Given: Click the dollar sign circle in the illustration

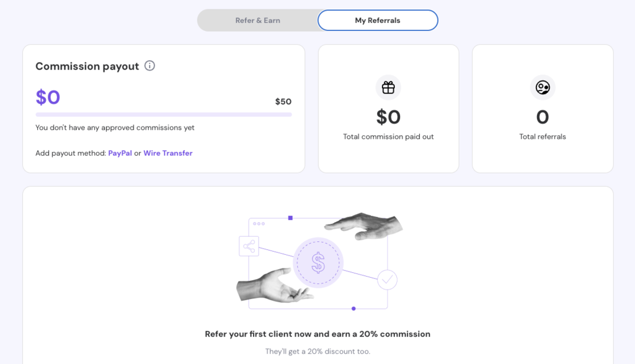Looking at the screenshot, I should (x=318, y=263).
